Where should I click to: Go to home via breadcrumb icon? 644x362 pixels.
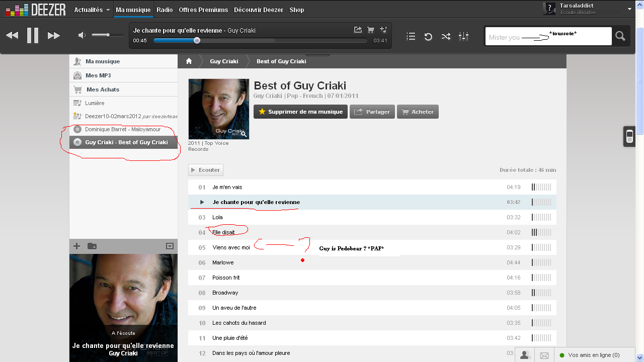coord(189,61)
